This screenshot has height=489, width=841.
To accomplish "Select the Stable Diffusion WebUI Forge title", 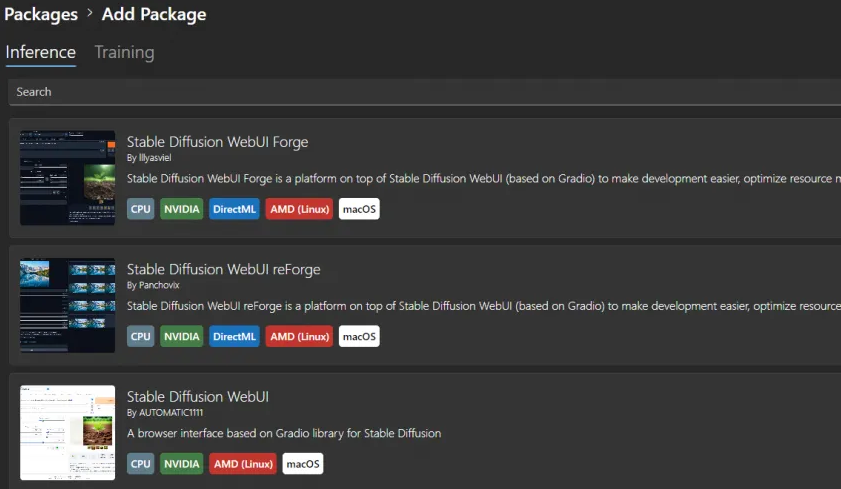I will (217, 142).
